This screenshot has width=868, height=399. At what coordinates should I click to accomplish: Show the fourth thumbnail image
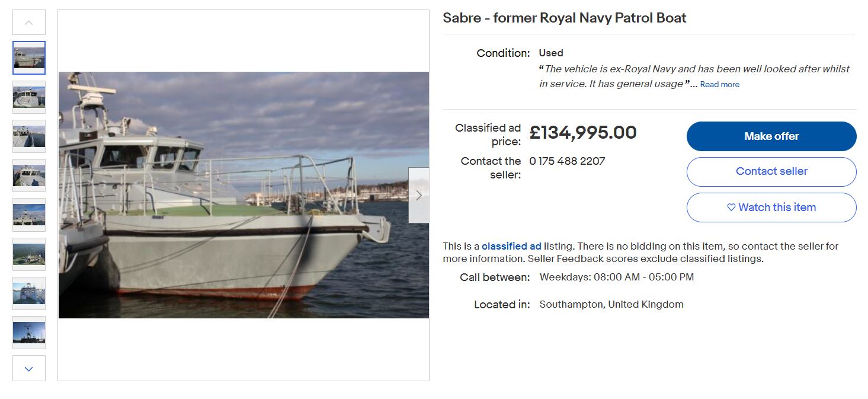tap(29, 175)
